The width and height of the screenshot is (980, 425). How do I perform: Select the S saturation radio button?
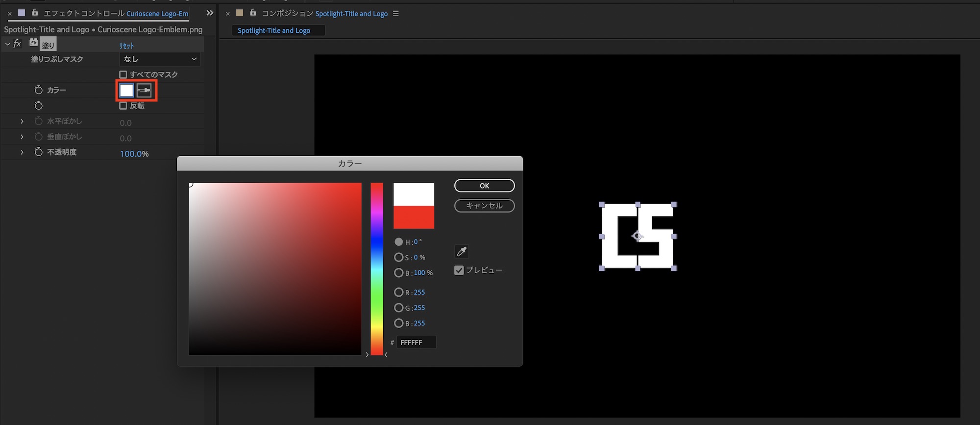pyautogui.click(x=399, y=258)
